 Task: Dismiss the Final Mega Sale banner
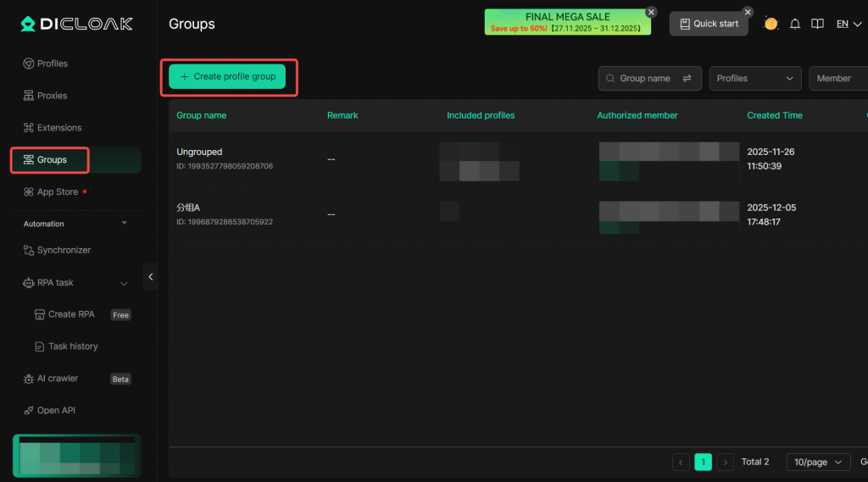click(x=651, y=12)
